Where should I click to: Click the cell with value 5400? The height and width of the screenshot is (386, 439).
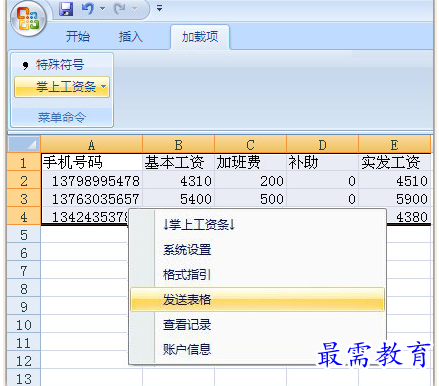click(178, 199)
